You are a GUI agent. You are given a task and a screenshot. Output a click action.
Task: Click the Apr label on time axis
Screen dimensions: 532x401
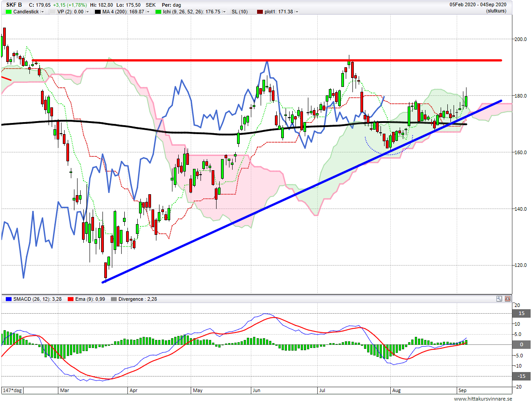133,390
